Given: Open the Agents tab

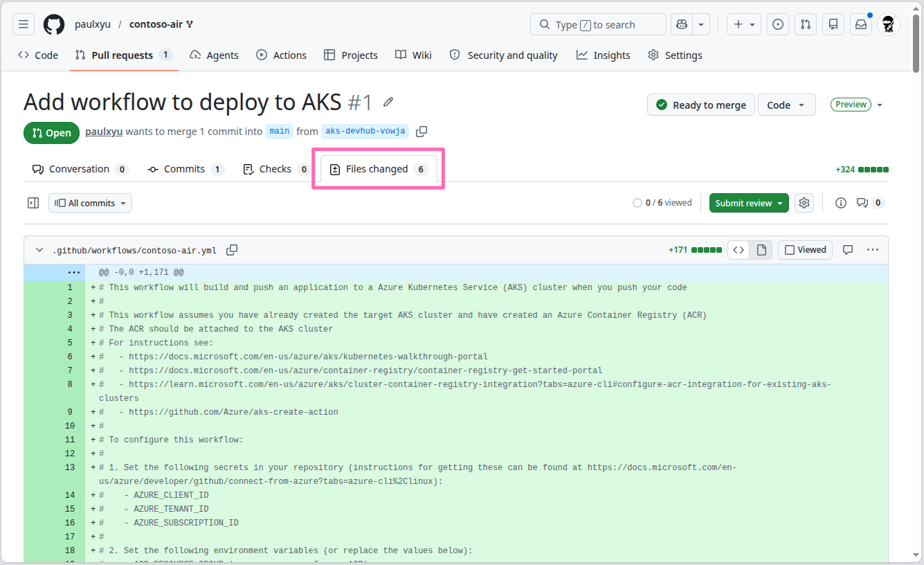Looking at the screenshot, I should [214, 55].
